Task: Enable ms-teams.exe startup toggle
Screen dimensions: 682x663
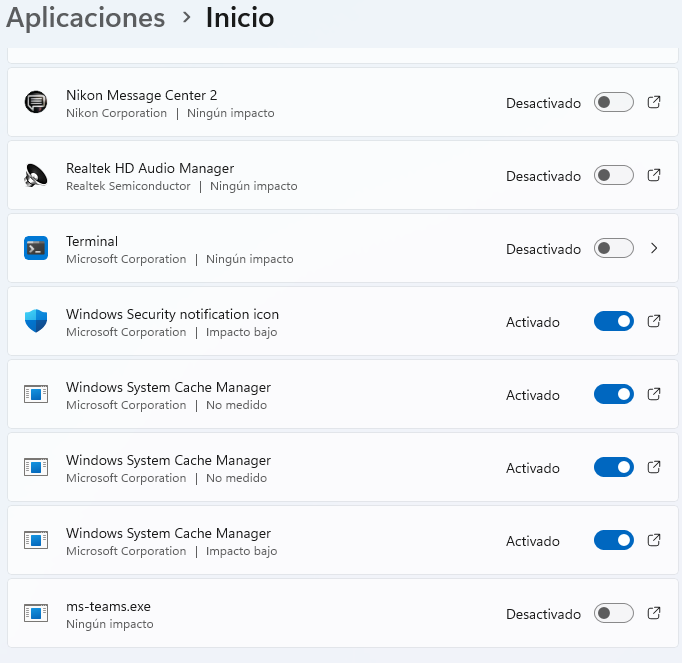Action: point(614,613)
